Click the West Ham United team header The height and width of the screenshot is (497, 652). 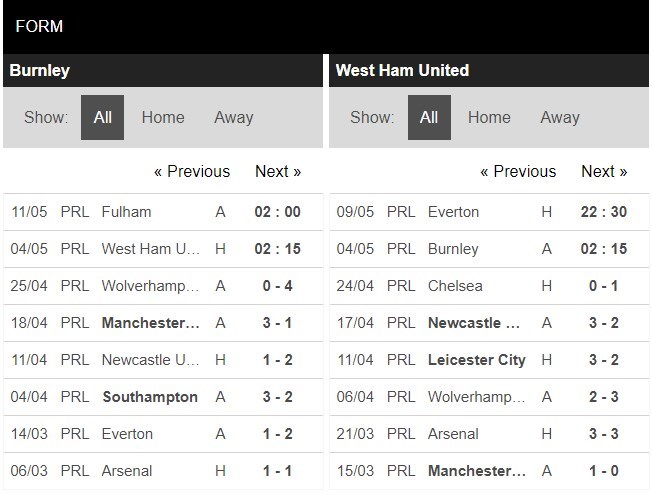tap(402, 70)
